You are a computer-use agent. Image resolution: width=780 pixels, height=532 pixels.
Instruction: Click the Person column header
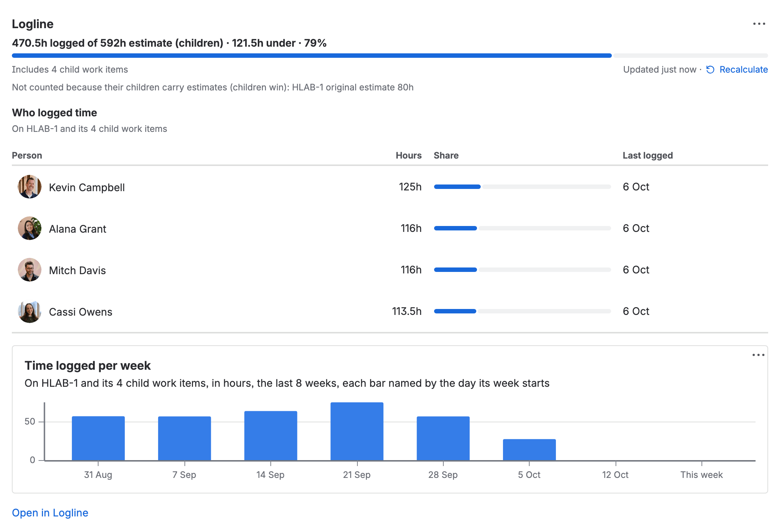[x=27, y=156]
